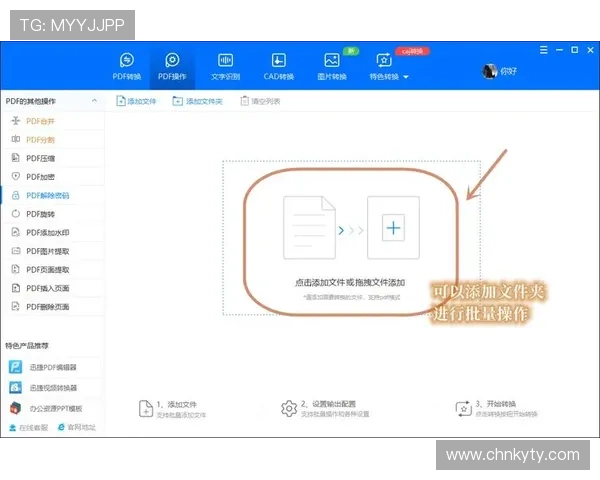This screenshot has width=600, height=480.
Task: Open the CAD转换 tool
Action: pyautogui.click(x=279, y=66)
